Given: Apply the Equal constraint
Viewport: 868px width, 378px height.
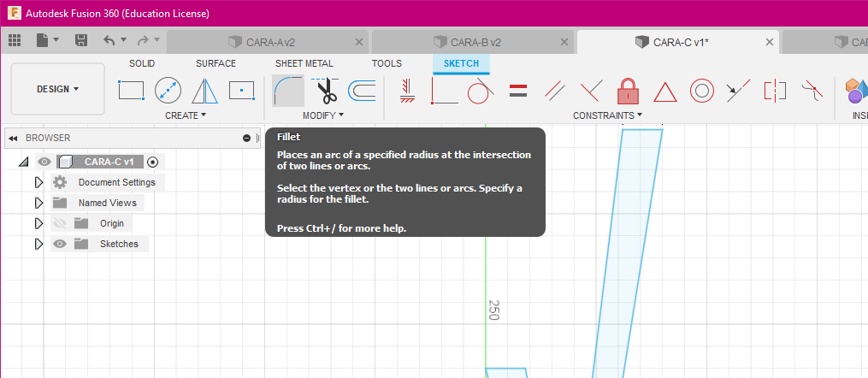Looking at the screenshot, I should coord(517,90).
